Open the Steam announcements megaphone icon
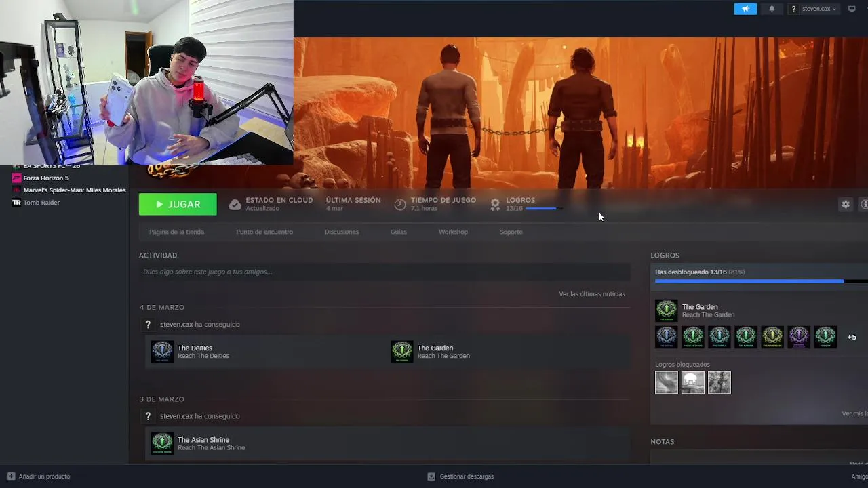The width and height of the screenshot is (868, 488). (x=745, y=9)
